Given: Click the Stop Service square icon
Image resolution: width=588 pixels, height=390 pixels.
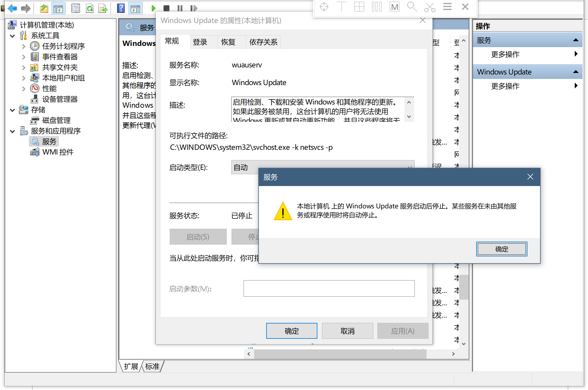Looking at the screenshot, I should (166, 8).
